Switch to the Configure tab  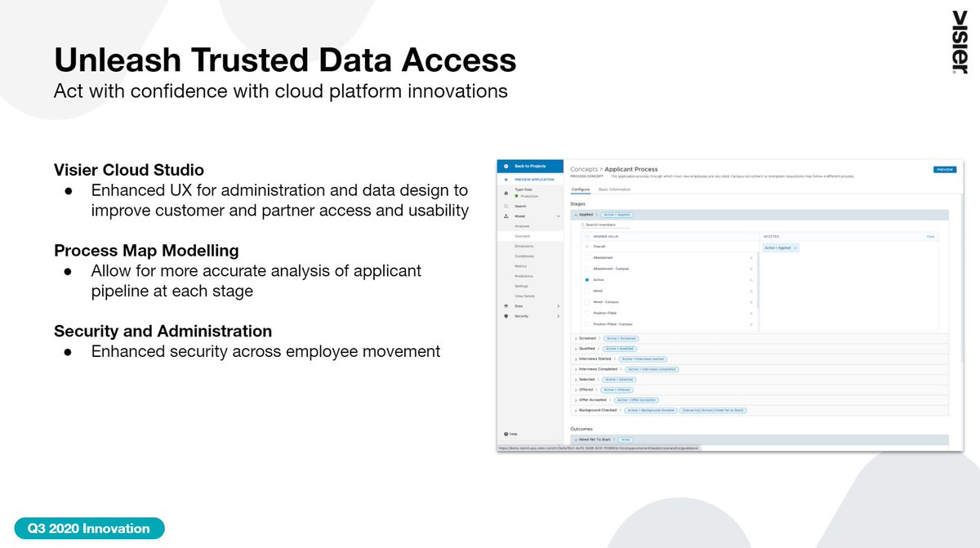tap(581, 189)
